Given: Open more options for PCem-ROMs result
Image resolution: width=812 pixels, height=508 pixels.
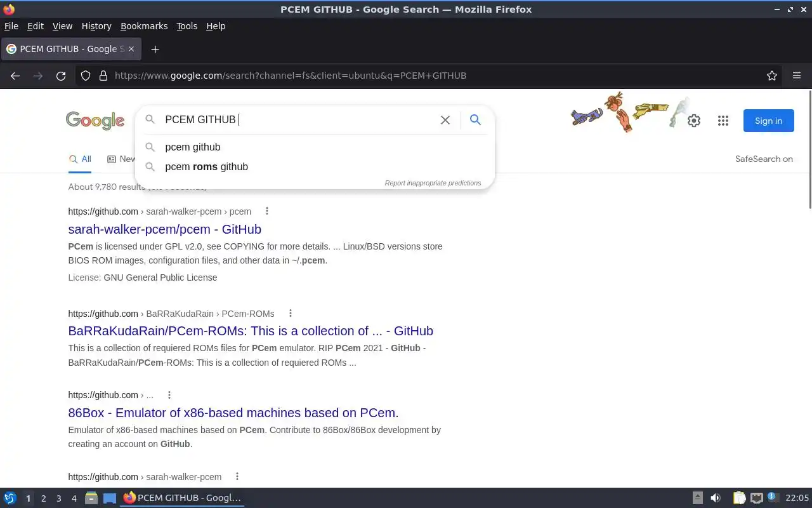Looking at the screenshot, I should pos(290,313).
